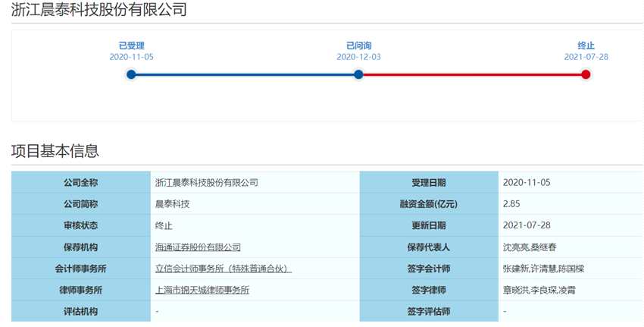Open the 海通证券股份有限公司 link
Image resolution: width=644 pixels, height=327 pixels.
point(198,247)
